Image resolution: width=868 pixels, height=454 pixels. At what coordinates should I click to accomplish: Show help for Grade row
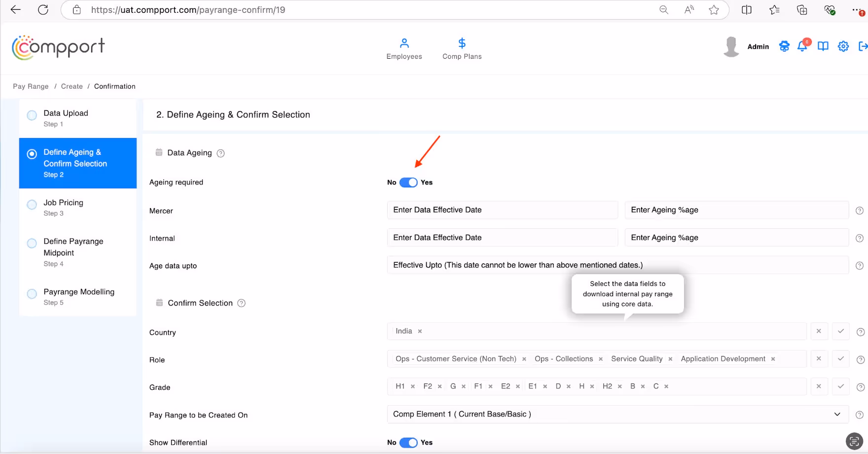coord(861,387)
